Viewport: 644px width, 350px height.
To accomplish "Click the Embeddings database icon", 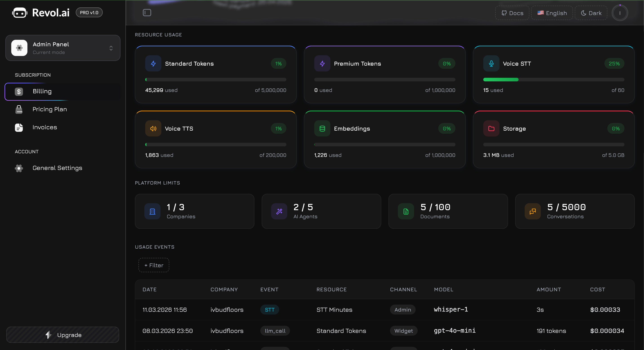I will tap(322, 129).
